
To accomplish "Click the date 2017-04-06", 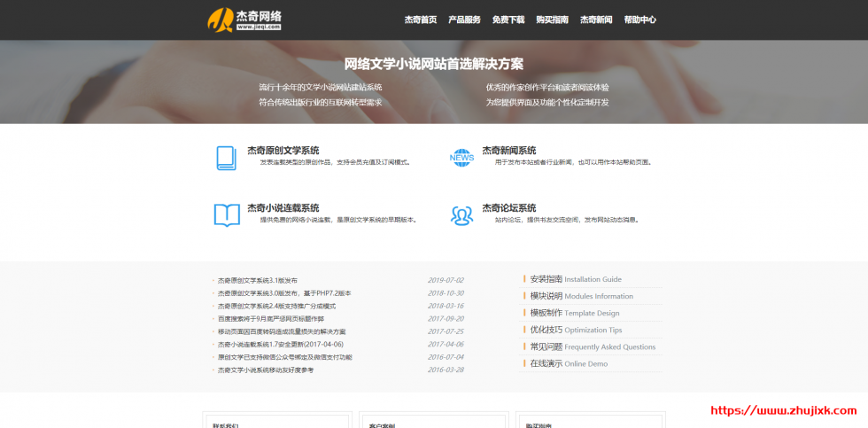I will [446, 344].
